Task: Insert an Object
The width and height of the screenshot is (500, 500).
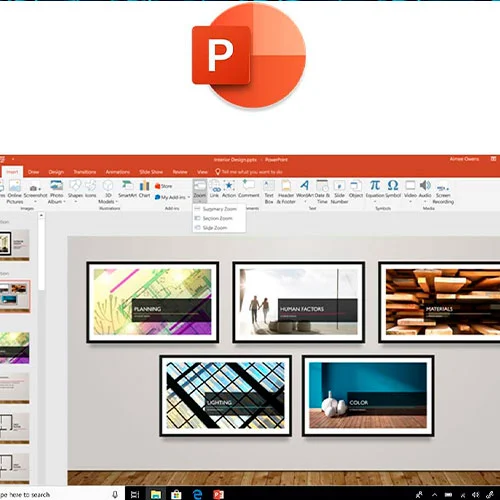Action: [x=356, y=189]
